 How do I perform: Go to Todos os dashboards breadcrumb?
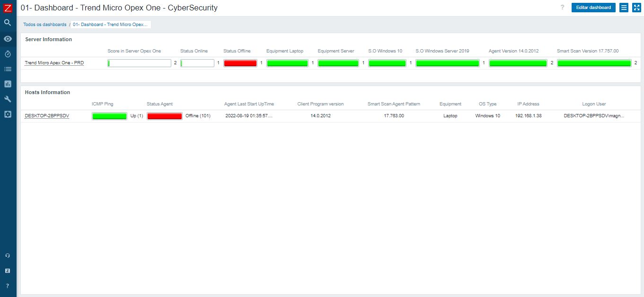point(45,25)
